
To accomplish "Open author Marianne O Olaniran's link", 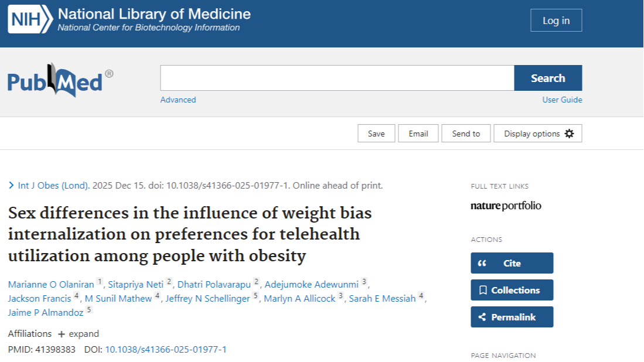I will [51, 285].
